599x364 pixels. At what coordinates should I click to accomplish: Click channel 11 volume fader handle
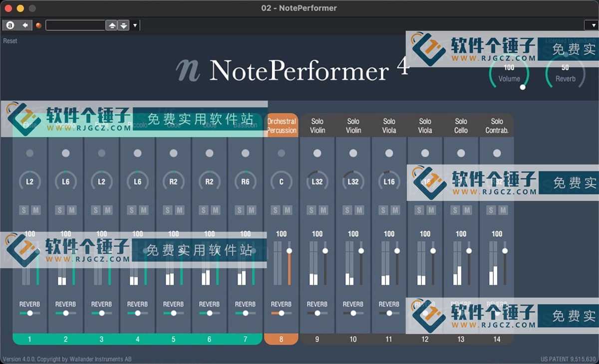[x=397, y=251]
